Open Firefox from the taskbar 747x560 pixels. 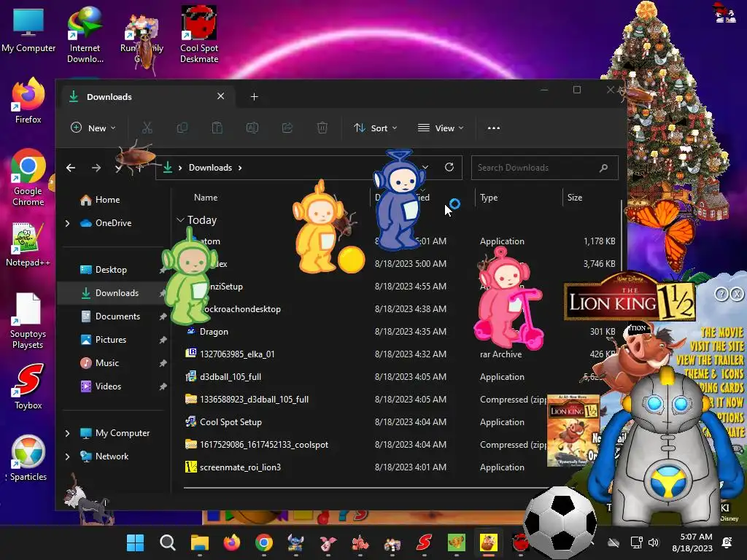coord(232,542)
